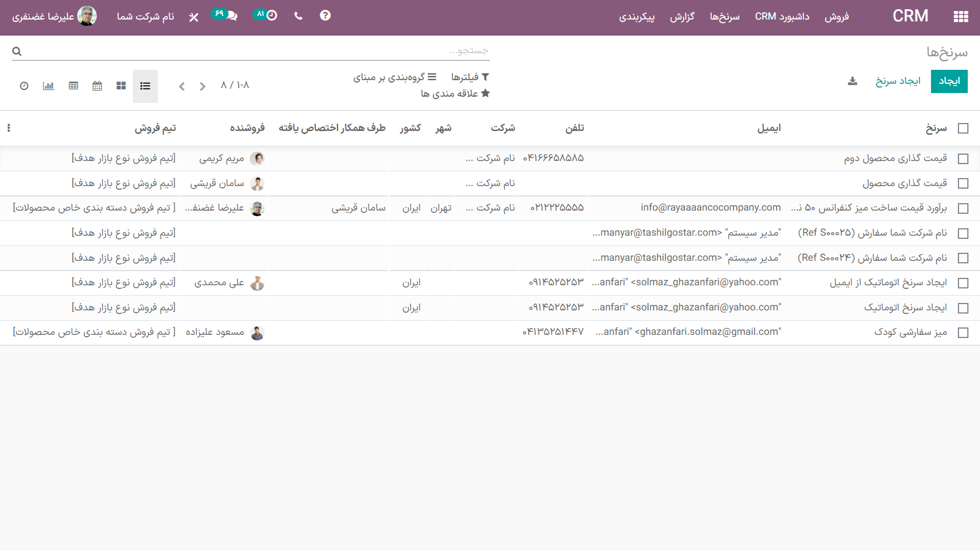Show the graph chart view

pyautogui.click(x=48, y=86)
